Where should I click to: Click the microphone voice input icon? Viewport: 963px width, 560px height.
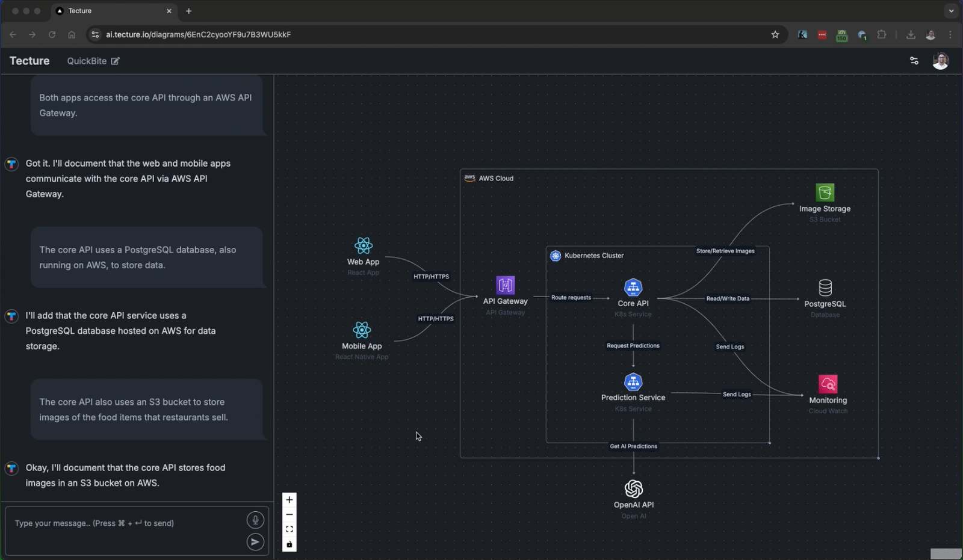255,520
